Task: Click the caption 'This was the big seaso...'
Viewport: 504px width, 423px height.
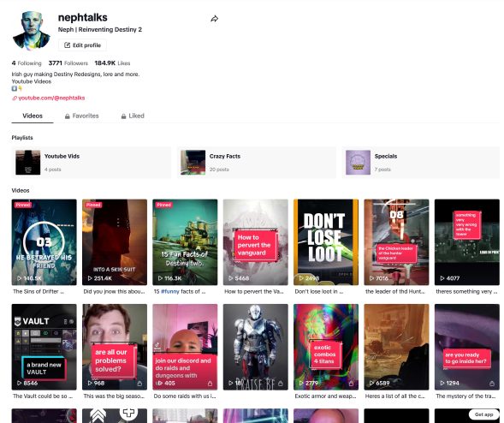Action: (x=114, y=396)
